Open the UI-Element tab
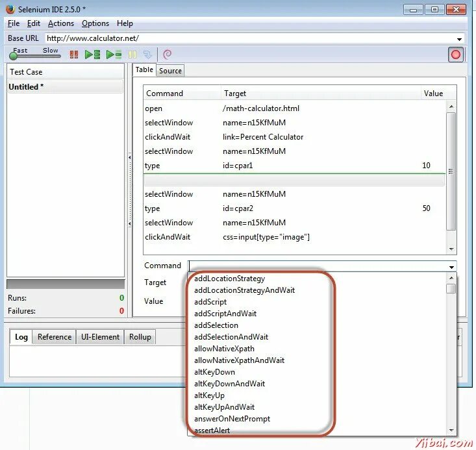Screen dimensions: 476x450 click(100, 337)
